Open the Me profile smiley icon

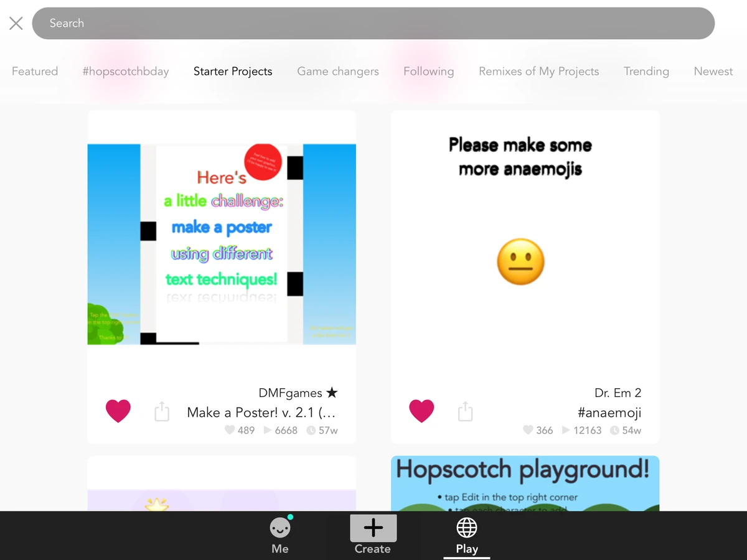(280, 527)
